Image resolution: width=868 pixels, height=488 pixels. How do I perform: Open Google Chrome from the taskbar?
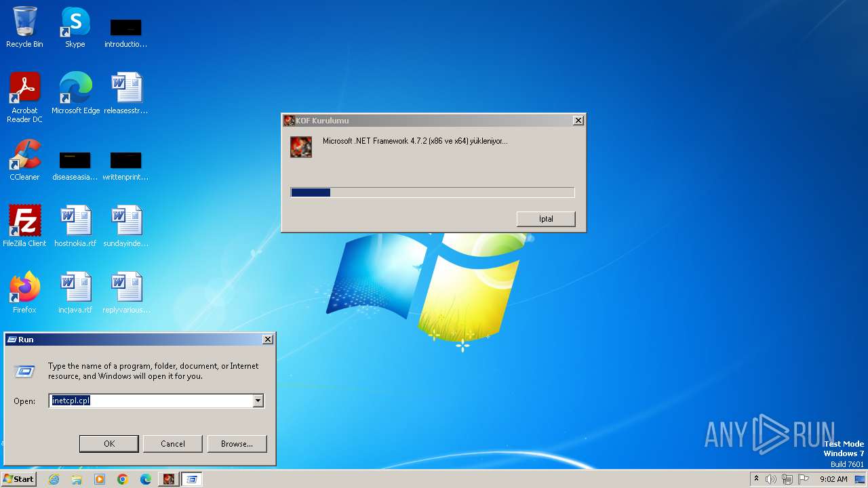(x=123, y=479)
